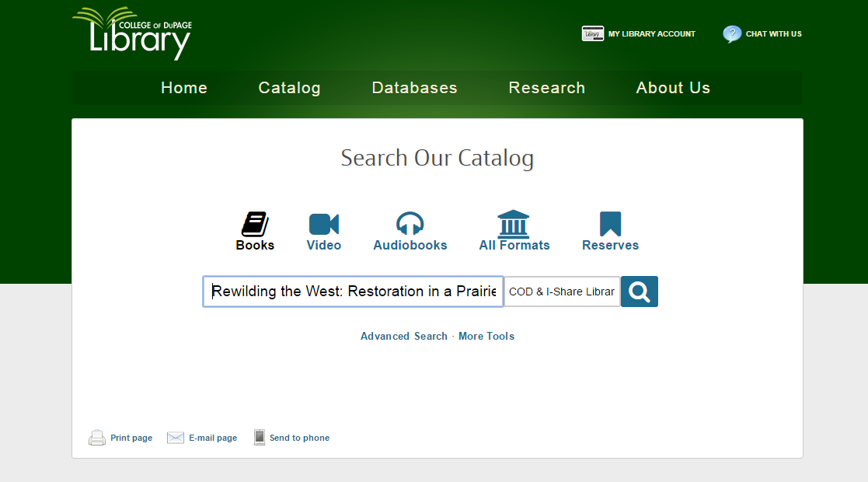
Task: Open the COD & I-Share Libraries dropdown
Action: point(562,292)
